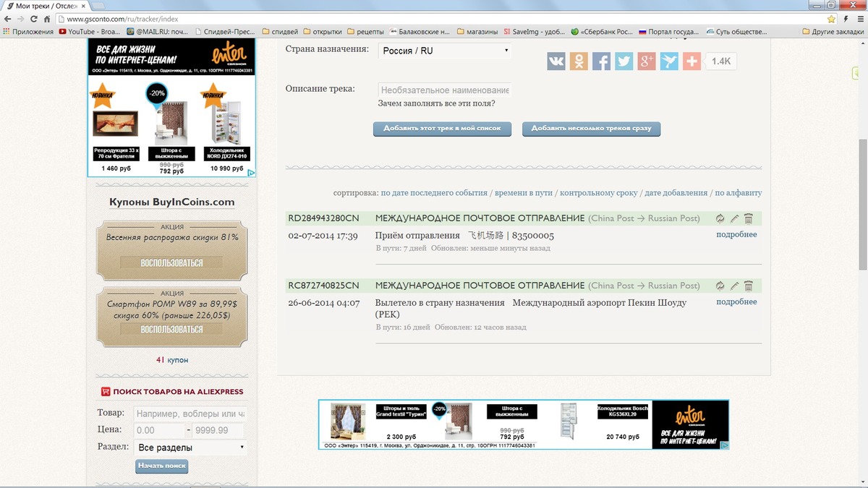
Task: Open подробнее for RD284943280CN
Action: (x=736, y=234)
